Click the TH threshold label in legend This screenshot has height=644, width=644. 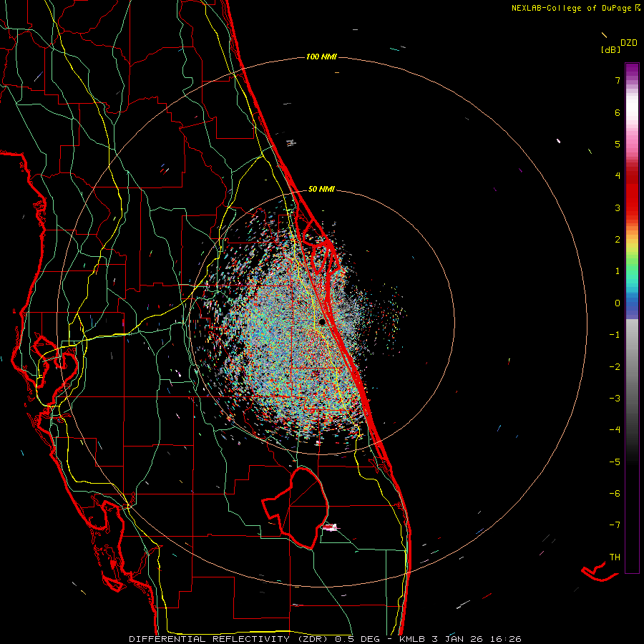[615, 557]
